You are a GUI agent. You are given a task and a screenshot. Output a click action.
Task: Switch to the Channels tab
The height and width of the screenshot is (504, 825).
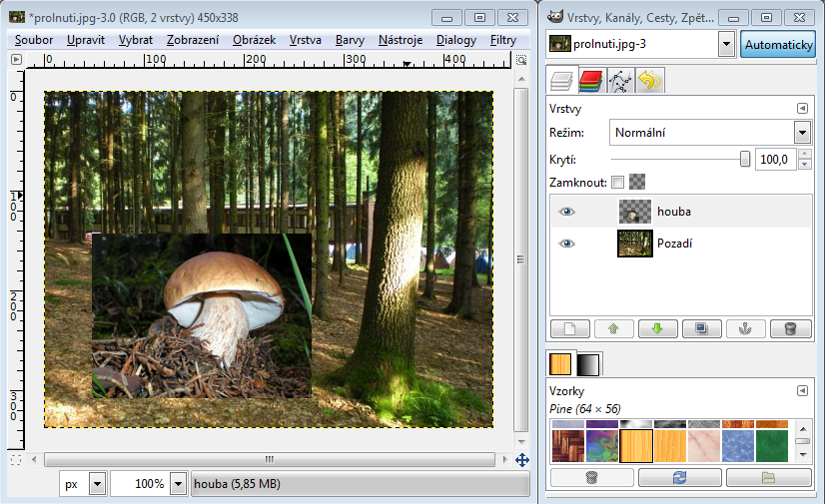[x=590, y=81]
